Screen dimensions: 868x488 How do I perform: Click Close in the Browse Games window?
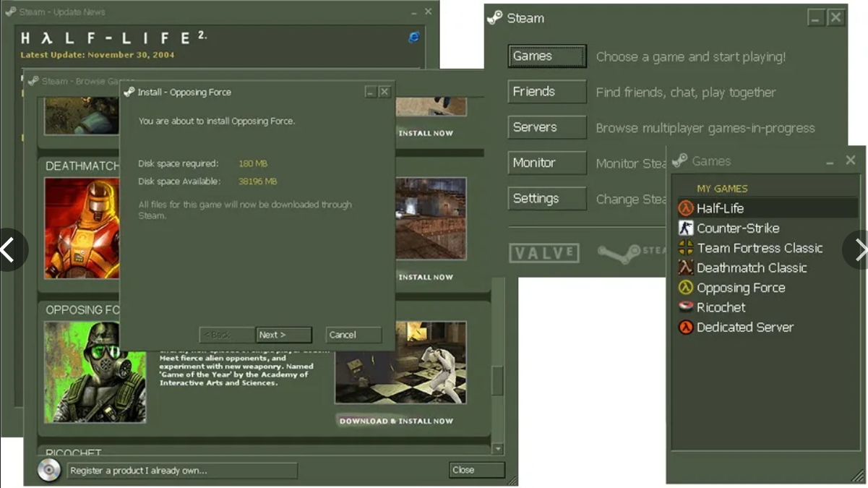(476, 470)
